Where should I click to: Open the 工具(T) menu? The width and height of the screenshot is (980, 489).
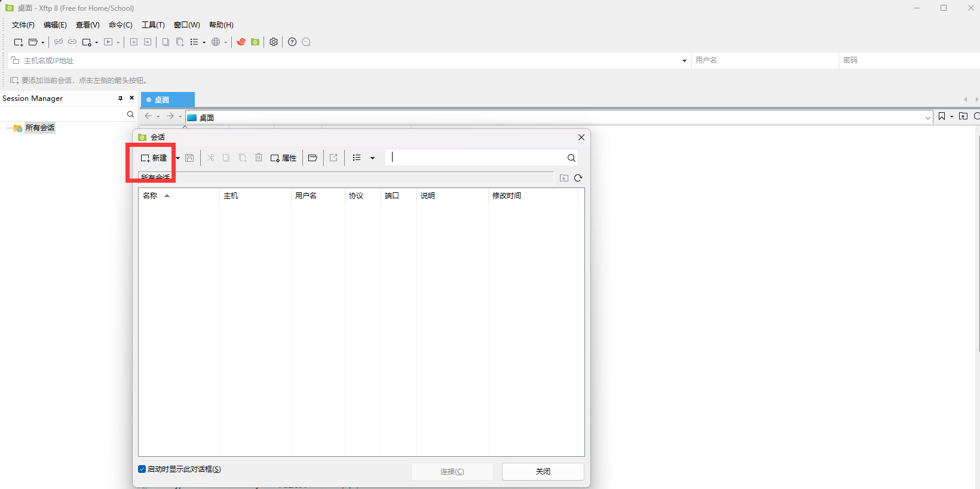[153, 25]
